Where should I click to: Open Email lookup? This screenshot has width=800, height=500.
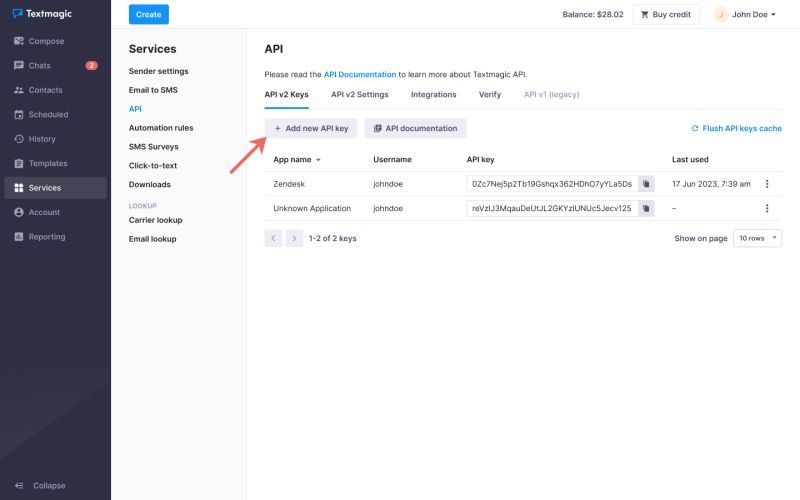coord(153,239)
